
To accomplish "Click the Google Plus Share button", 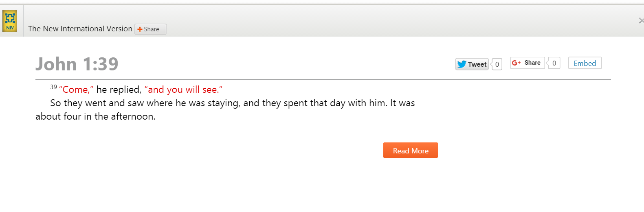I will coord(528,63).
